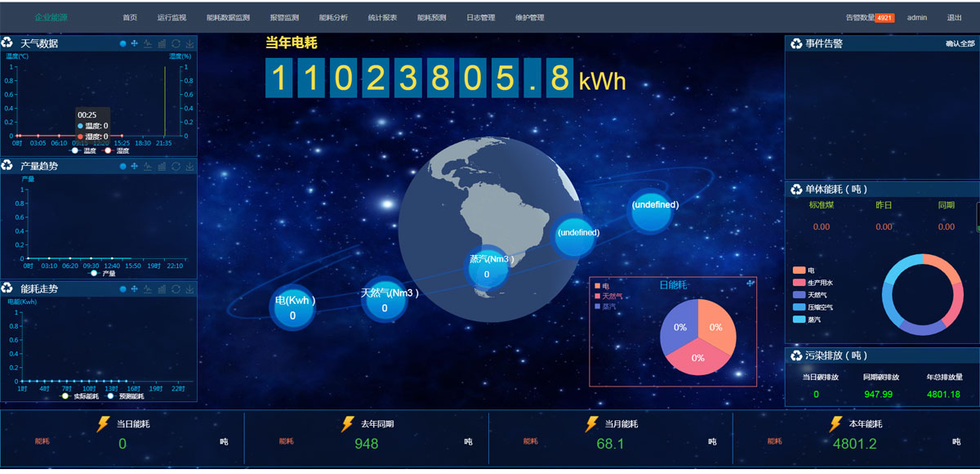Download the 能耗走势 chart as image
The height and width of the screenshot is (474, 980).
(x=189, y=288)
